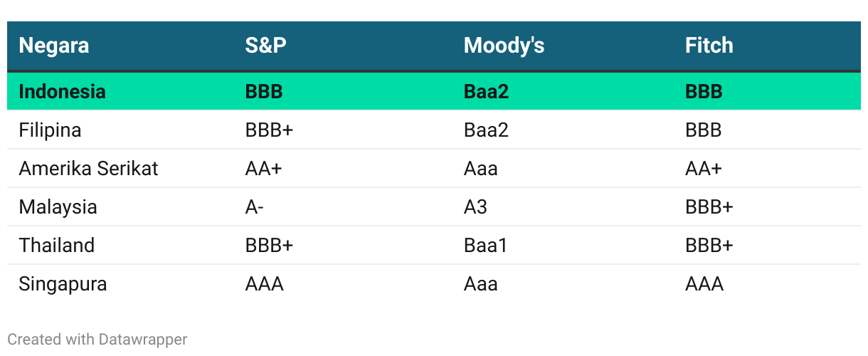
Task: Click the highlighted Indonesia row label
Action: 62,92
